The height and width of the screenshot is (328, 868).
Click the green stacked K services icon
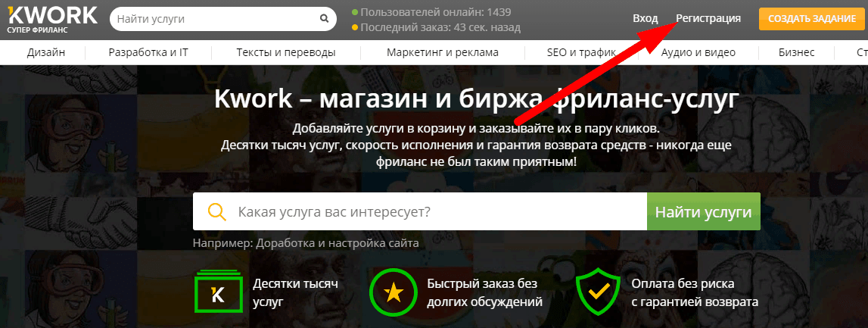pyautogui.click(x=218, y=292)
